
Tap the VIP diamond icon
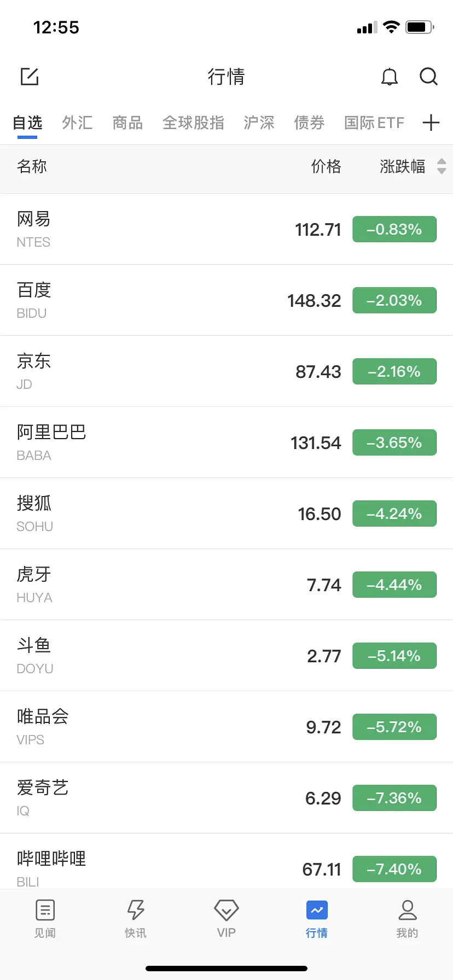226,911
